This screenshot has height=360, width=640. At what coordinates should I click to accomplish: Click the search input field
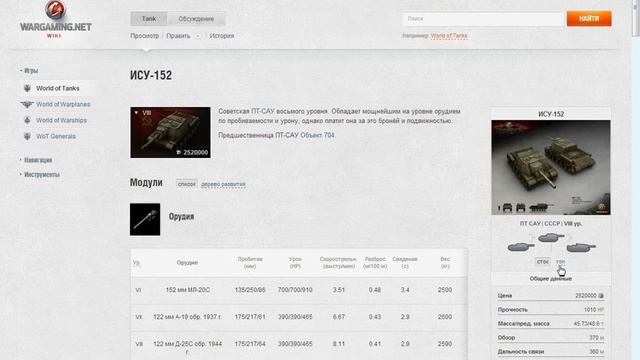[x=482, y=19]
